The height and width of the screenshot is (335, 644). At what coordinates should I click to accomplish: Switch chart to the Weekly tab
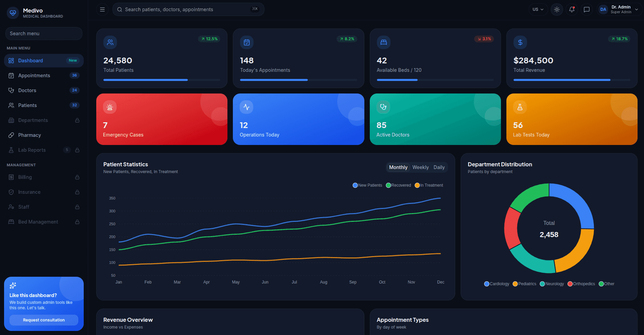tap(420, 167)
